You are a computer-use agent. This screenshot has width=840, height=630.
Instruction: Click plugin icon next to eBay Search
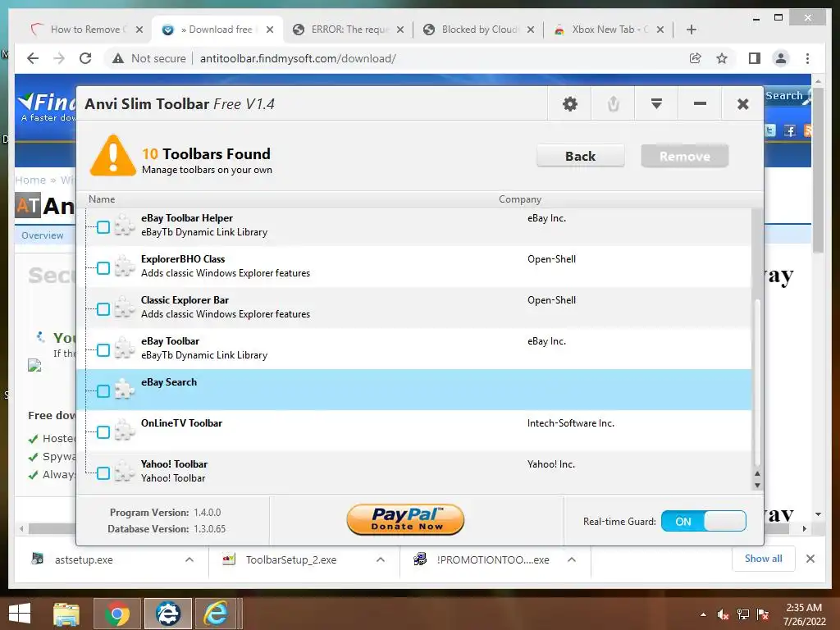coord(125,389)
